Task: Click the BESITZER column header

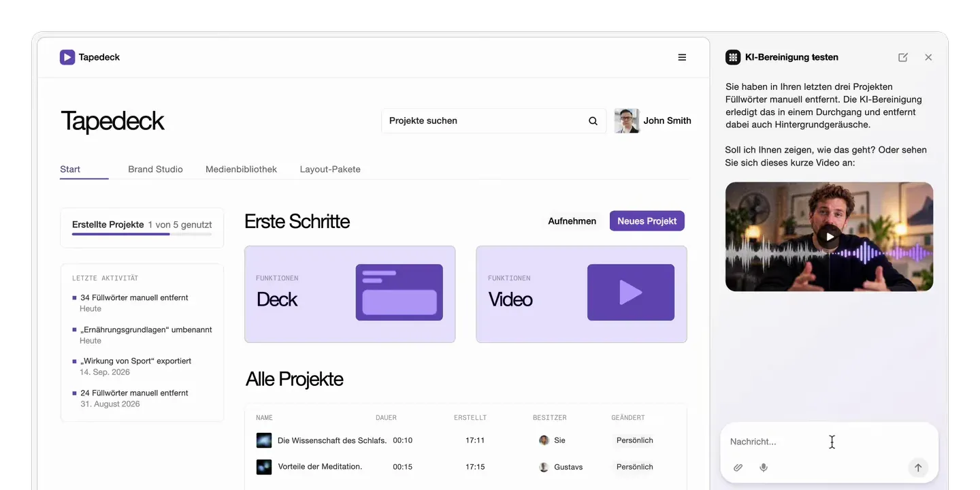Action: [550, 418]
